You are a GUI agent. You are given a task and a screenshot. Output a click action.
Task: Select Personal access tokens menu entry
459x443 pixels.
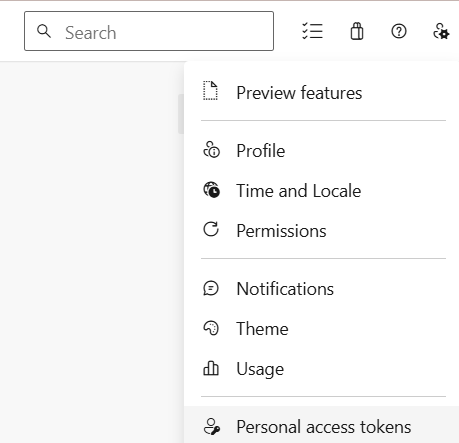(x=321, y=426)
